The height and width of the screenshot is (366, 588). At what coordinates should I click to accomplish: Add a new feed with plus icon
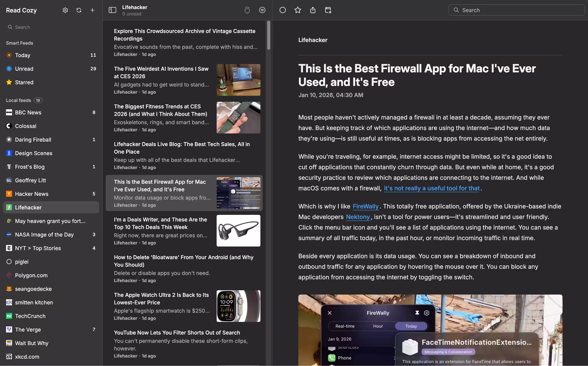pyautogui.click(x=92, y=10)
